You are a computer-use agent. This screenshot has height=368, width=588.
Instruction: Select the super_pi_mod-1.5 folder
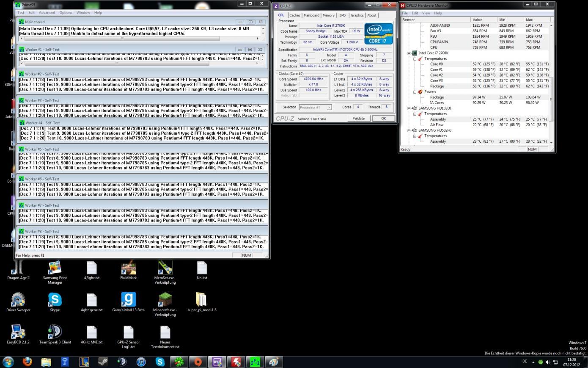click(x=202, y=302)
